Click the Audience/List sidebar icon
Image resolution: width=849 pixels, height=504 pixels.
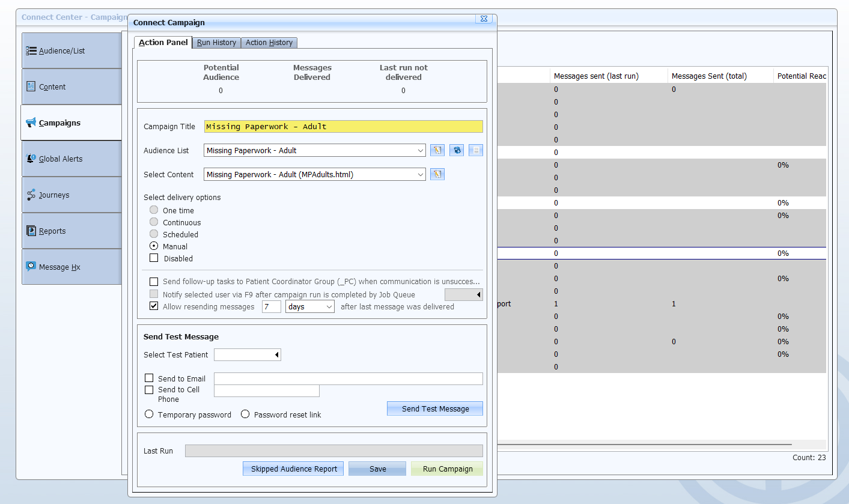pyautogui.click(x=32, y=50)
